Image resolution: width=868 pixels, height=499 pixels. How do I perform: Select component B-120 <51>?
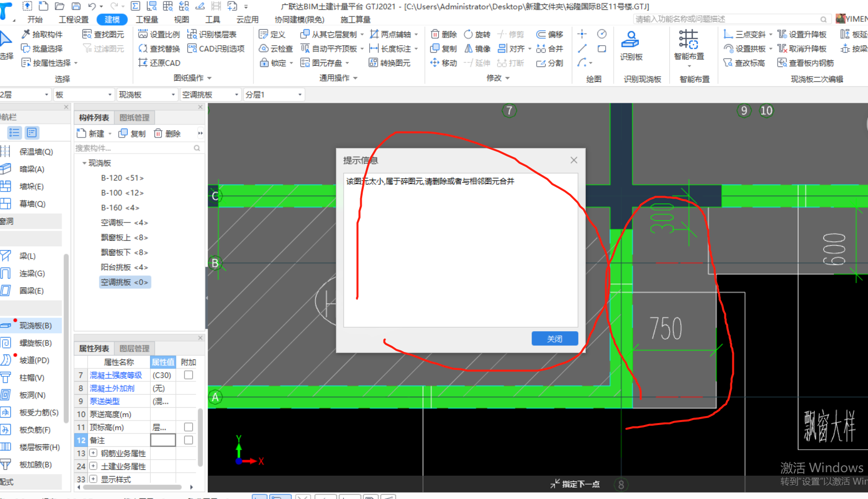pyautogui.click(x=122, y=178)
